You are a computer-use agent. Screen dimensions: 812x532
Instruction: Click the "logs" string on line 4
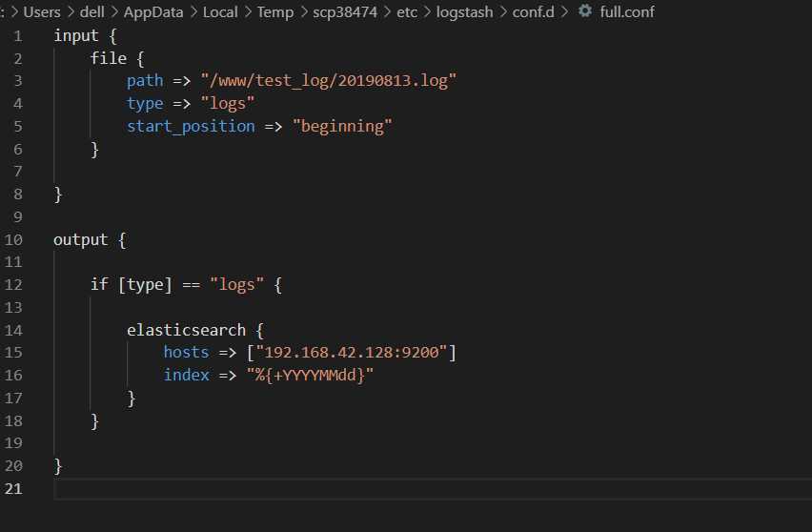pos(228,104)
